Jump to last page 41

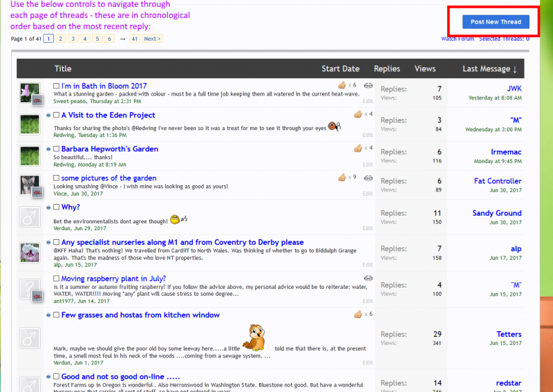[134, 39]
